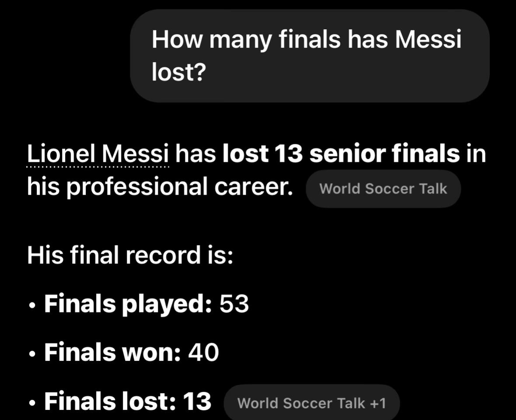Open the Lionel Messi underlined link

tap(98, 154)
